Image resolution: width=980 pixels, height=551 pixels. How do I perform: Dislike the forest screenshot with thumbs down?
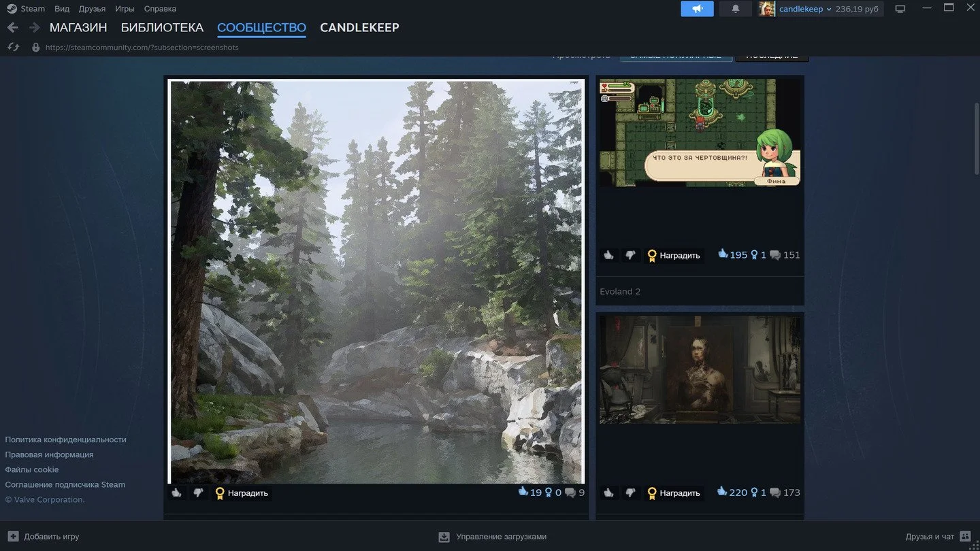tap(198, 493)
